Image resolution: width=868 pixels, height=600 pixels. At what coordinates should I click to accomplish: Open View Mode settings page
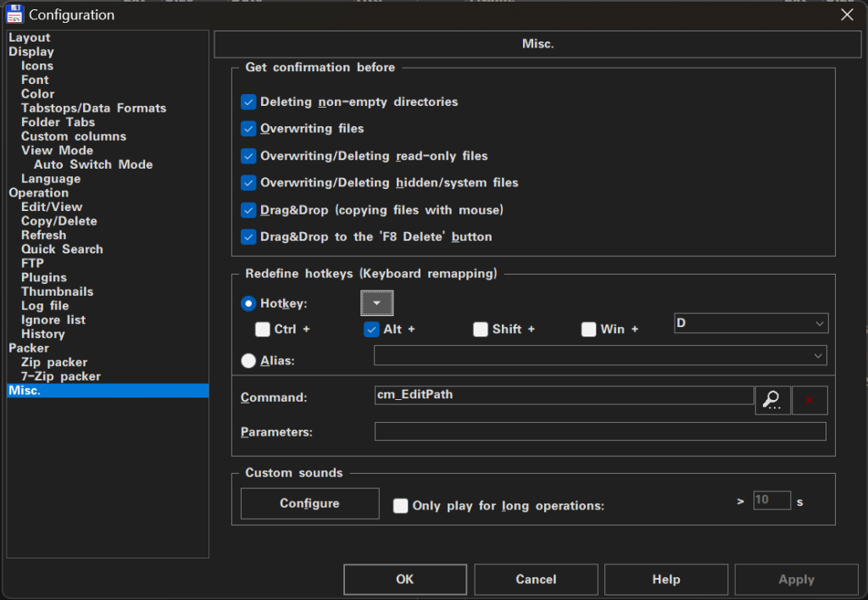click(57, 151)
